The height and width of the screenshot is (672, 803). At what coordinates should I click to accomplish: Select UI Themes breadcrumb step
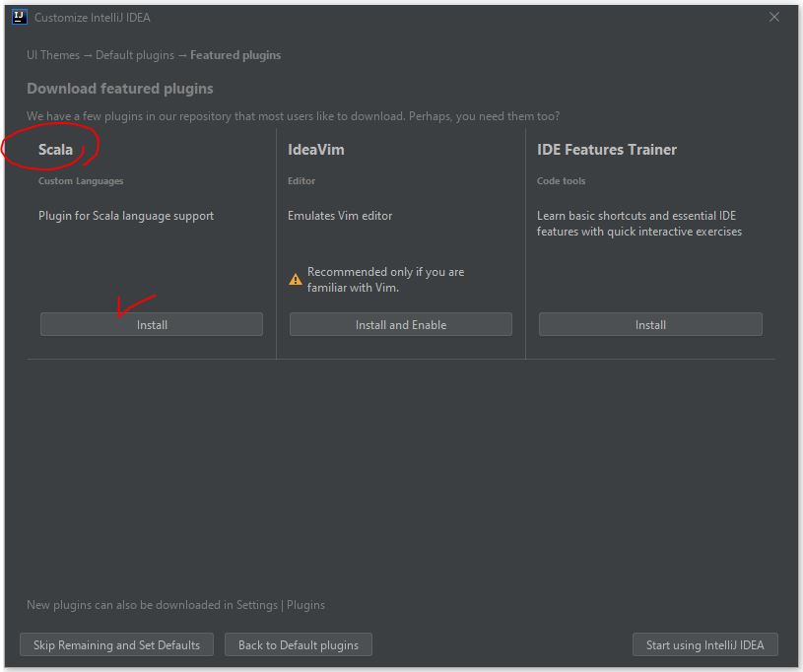click(x=53, y=55)
